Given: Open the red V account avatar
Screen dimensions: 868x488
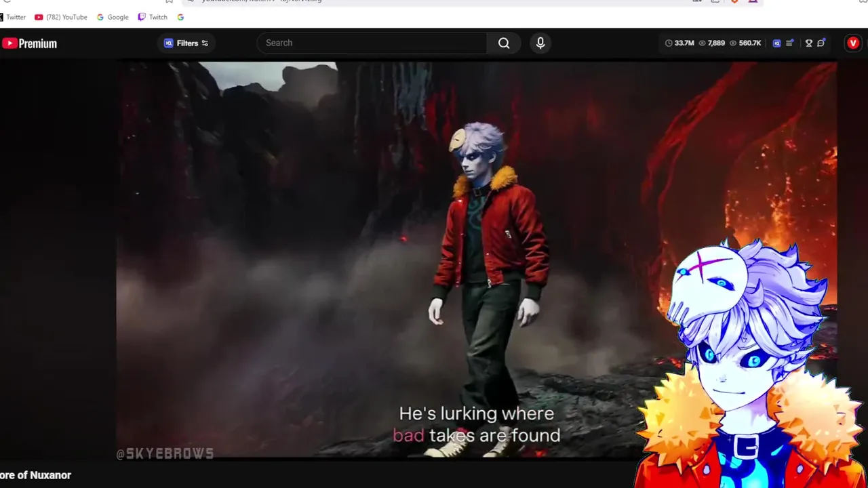Looking at the screenshot, I should coord(853,43).
